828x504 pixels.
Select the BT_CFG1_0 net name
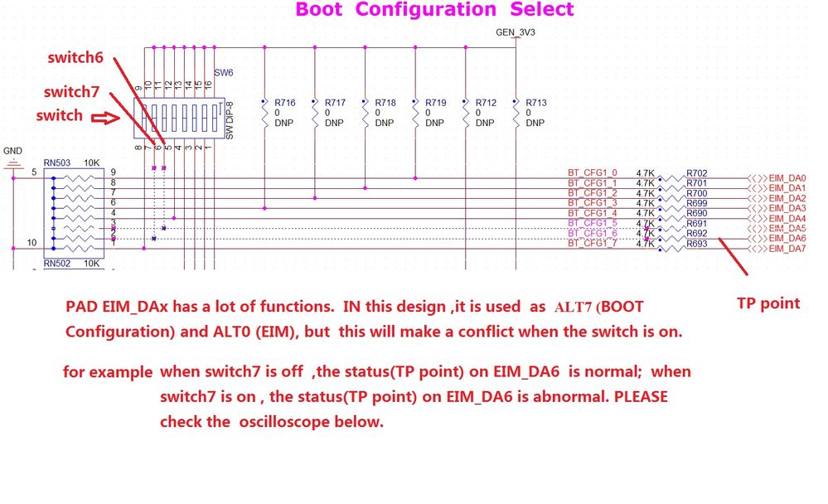click(592, 172)
